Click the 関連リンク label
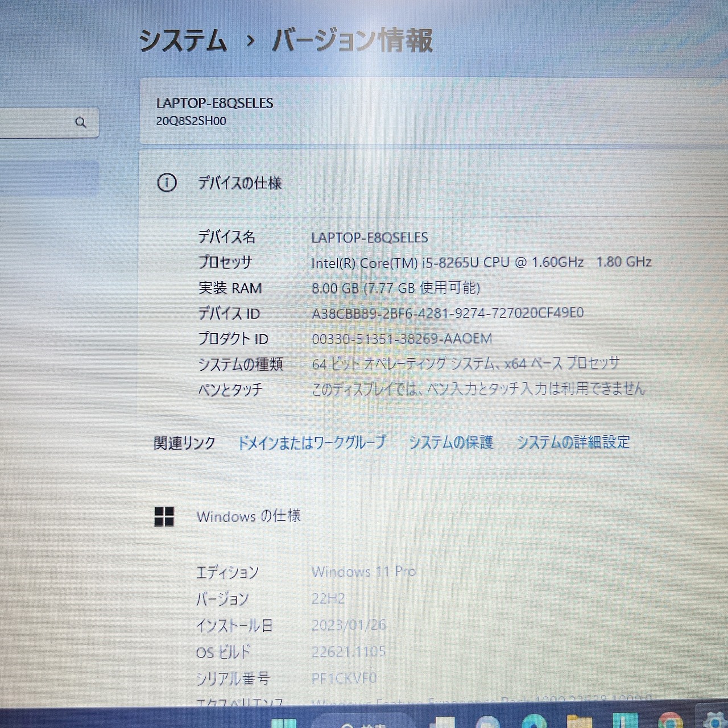The width and height of the screenshot is (728, 728). (x=184, y=443)
